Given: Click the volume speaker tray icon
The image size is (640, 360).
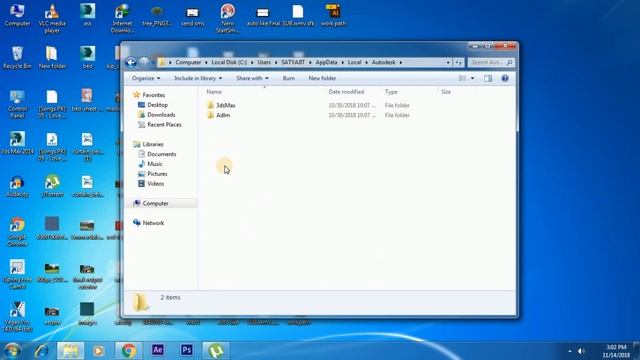Looking at the screenshot, I should coord(581,351).
